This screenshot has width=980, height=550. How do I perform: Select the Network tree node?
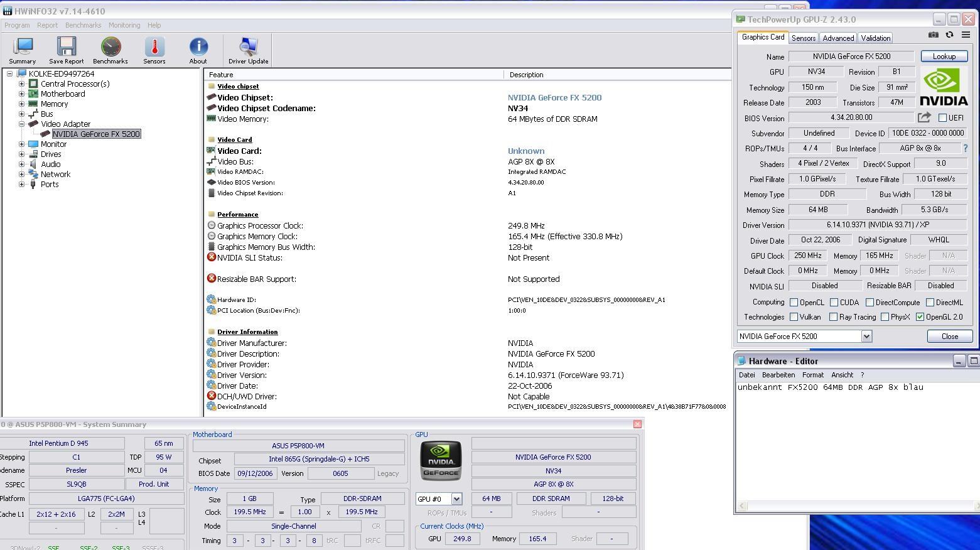(x=56, y=174)
